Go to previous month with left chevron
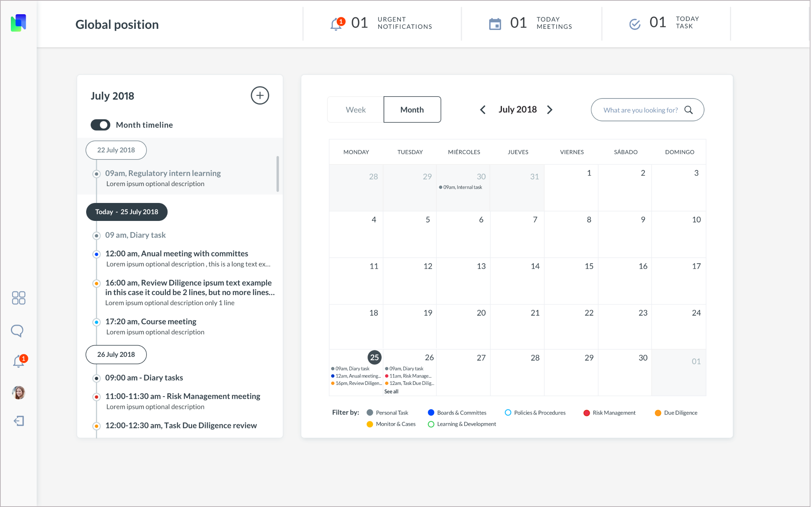Viewport: 812px width, 507px height. [x=482, y=109]
